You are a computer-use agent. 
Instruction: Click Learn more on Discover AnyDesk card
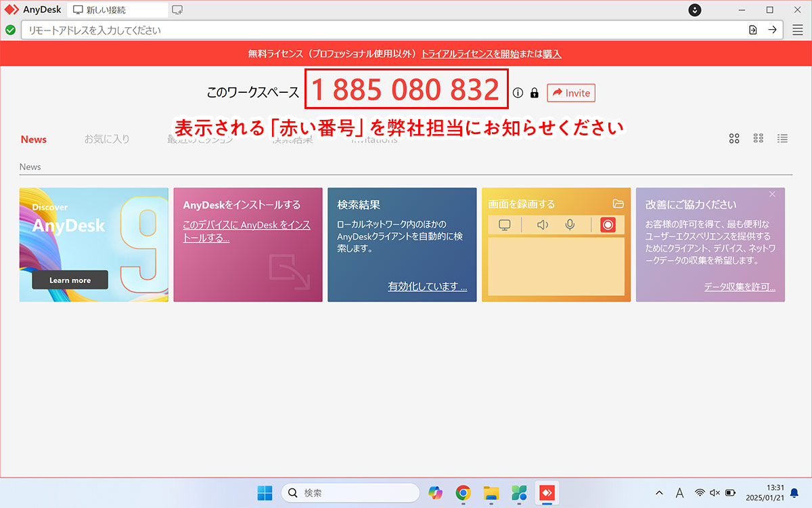click(x=70, y=280)
